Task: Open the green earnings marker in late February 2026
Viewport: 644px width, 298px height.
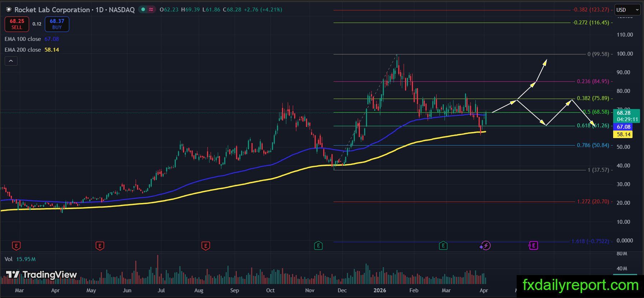Action: tap(443, 246)
